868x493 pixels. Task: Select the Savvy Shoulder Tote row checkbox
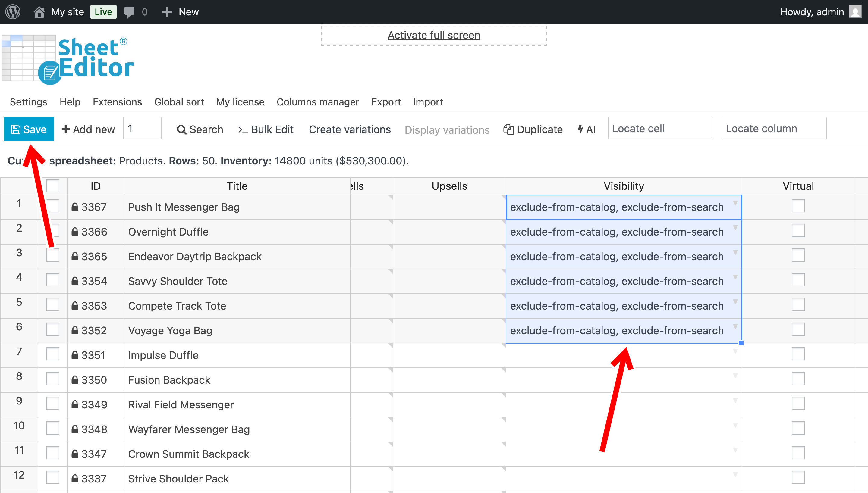pyautogui.click(x=52, y=280)
